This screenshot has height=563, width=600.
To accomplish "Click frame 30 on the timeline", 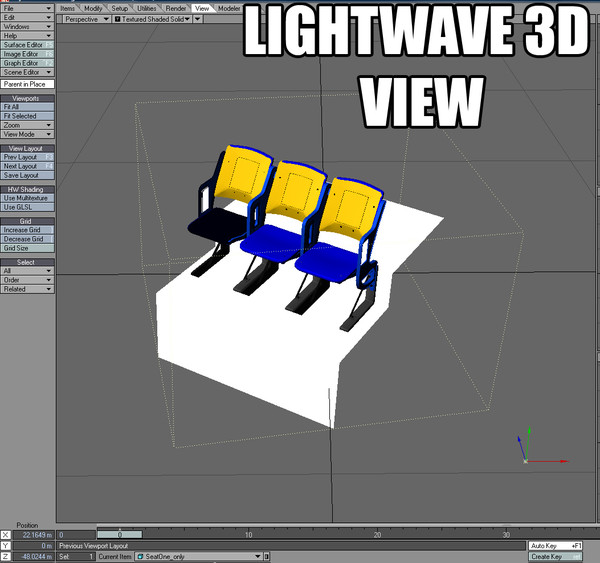I will [506, 535].
